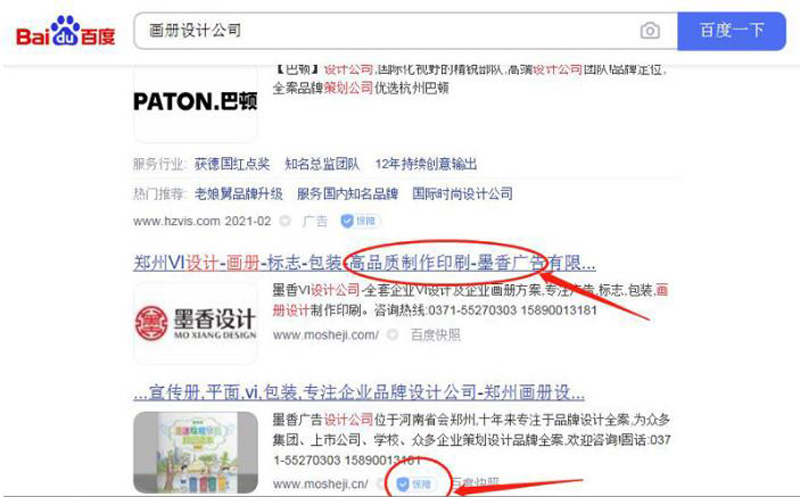
Task: Open the 获德国红点奖 link
Action: click(232, 164)
